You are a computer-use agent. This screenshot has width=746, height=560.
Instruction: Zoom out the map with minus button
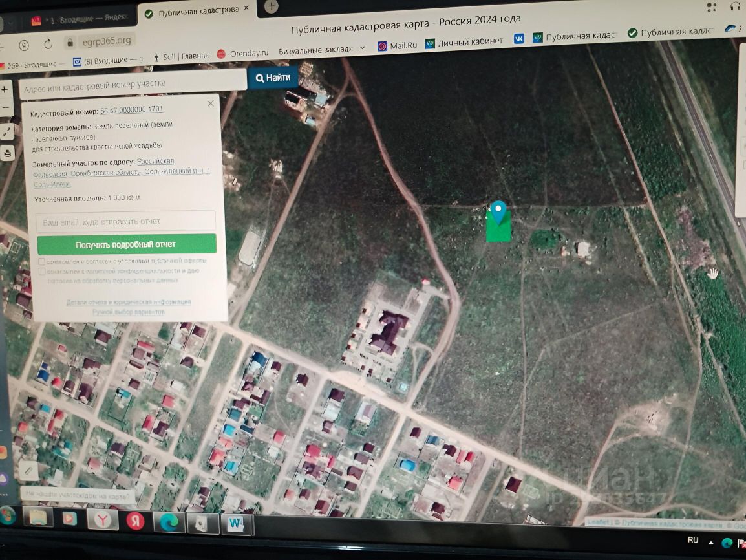click(5, 108)
